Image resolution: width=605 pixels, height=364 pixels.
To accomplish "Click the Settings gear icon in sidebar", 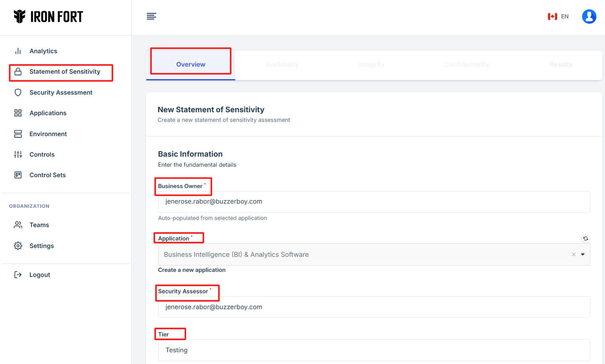I will coord(18,246).
